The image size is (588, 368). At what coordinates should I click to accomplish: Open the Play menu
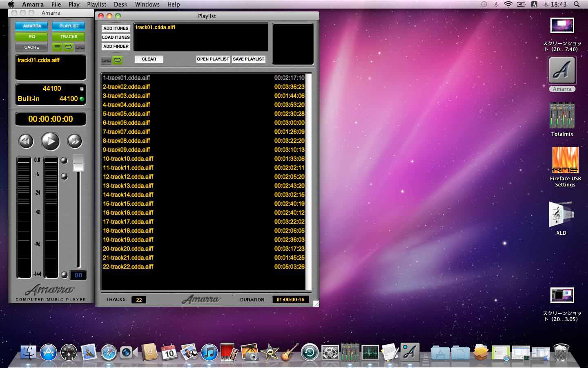coord(74,4)
